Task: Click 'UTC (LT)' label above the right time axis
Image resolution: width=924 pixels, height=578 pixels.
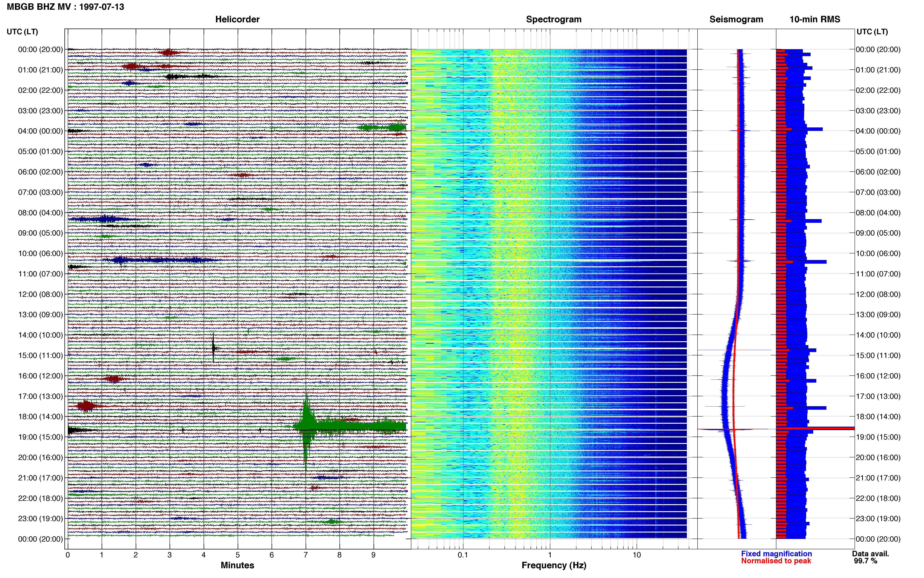Action: click(872, 32)
